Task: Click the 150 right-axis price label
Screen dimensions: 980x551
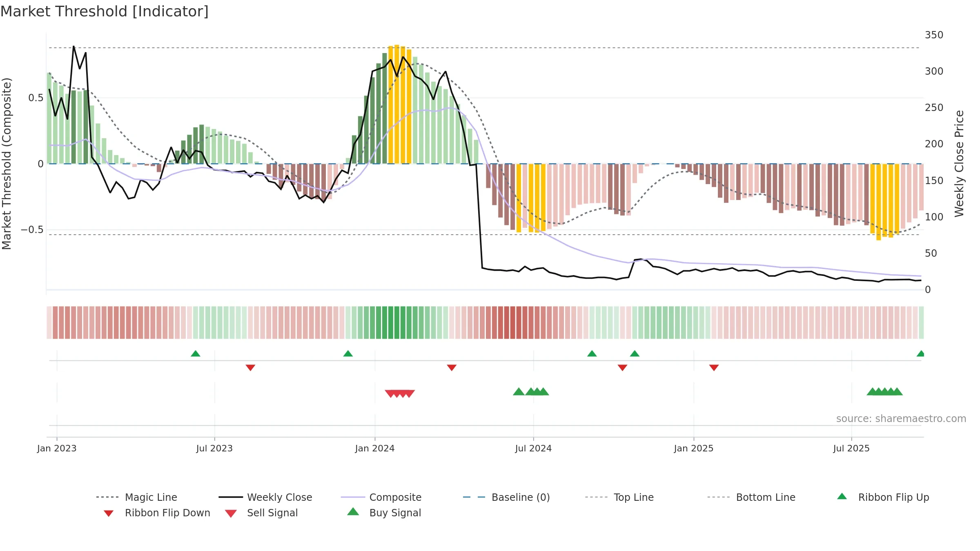Action: pos(934,181)
